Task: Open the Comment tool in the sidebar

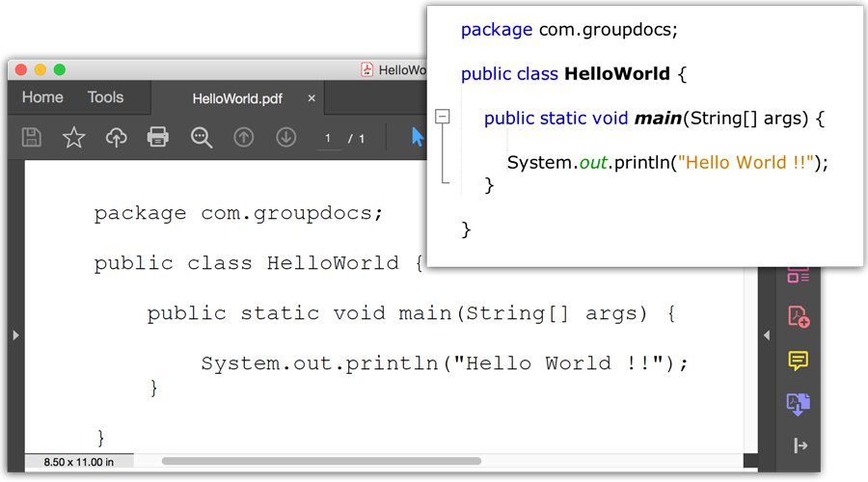Action: 799,361
